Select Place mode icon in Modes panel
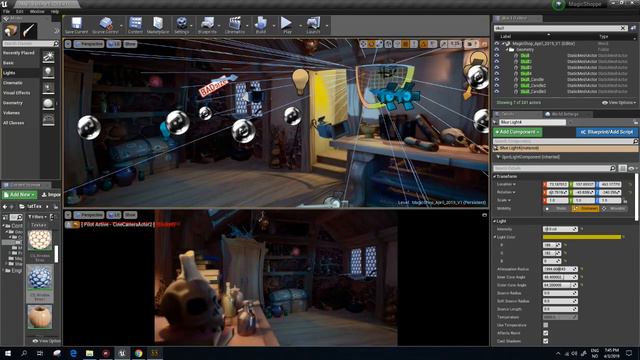The width and height of the screenshot is (640, 360). (x=11, y=31)
